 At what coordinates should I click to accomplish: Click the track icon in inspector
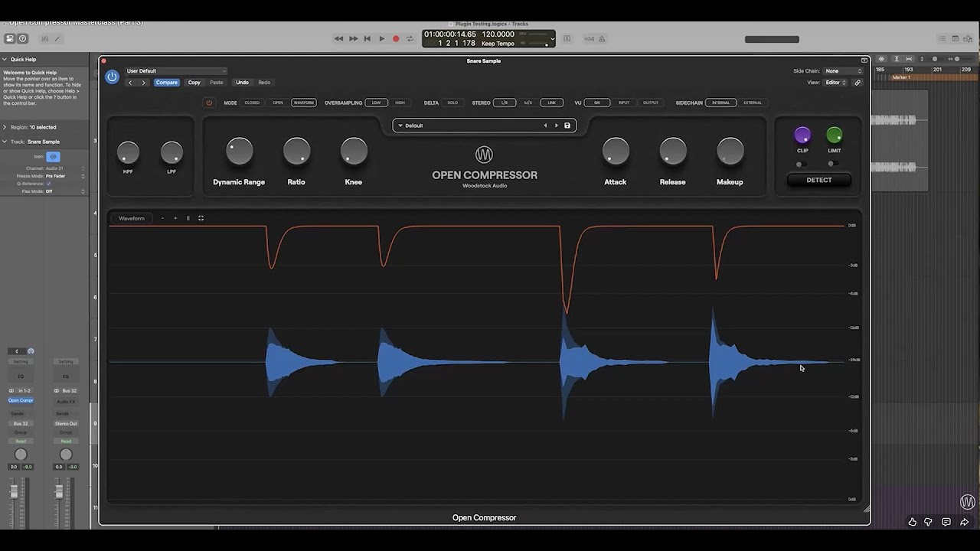click(53, 156)
